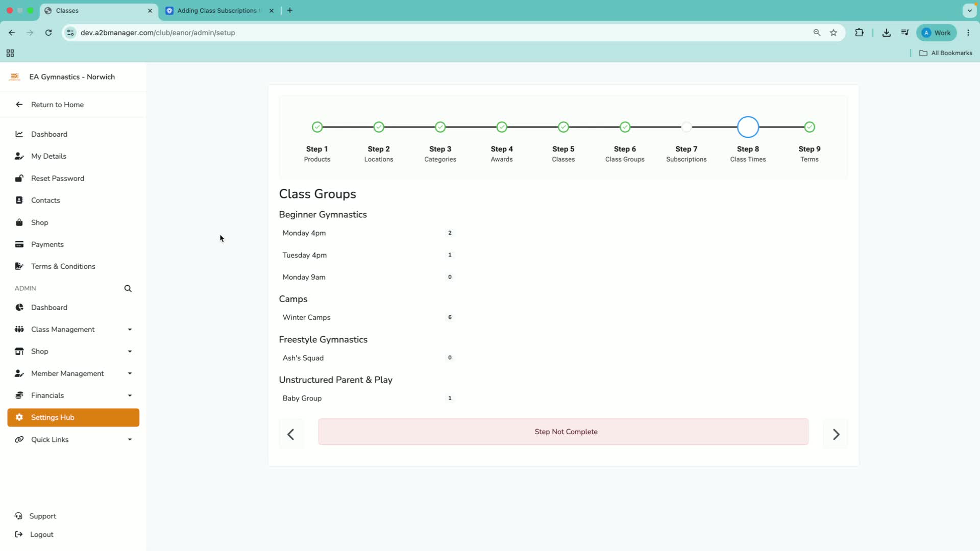Click the Financials coins icon
This screenshot has height=551, width=980.
19,395
